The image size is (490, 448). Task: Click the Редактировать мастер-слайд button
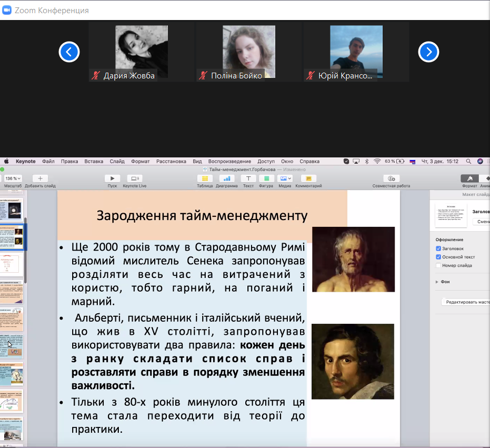coord(466,302)
